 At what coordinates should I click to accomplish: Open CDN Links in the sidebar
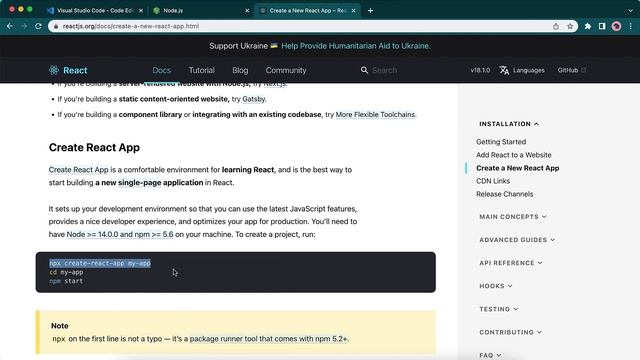(493, 181)
